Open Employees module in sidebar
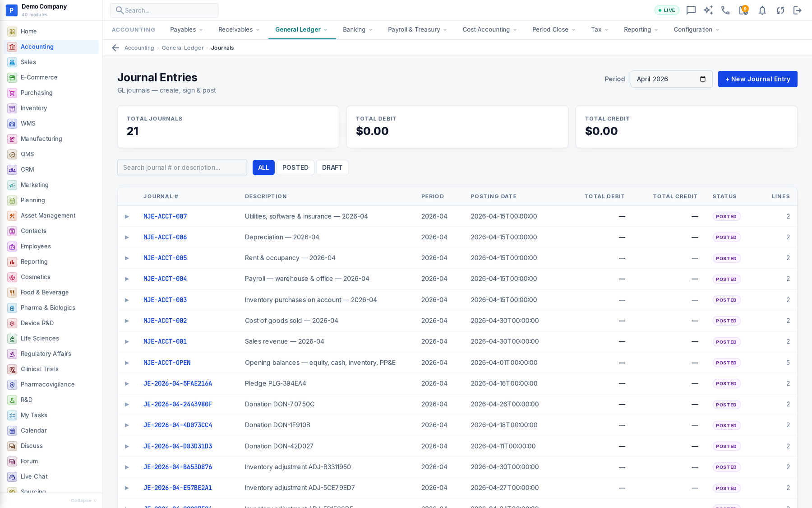This screenshot has height=508, width=812. coord(51,246)
